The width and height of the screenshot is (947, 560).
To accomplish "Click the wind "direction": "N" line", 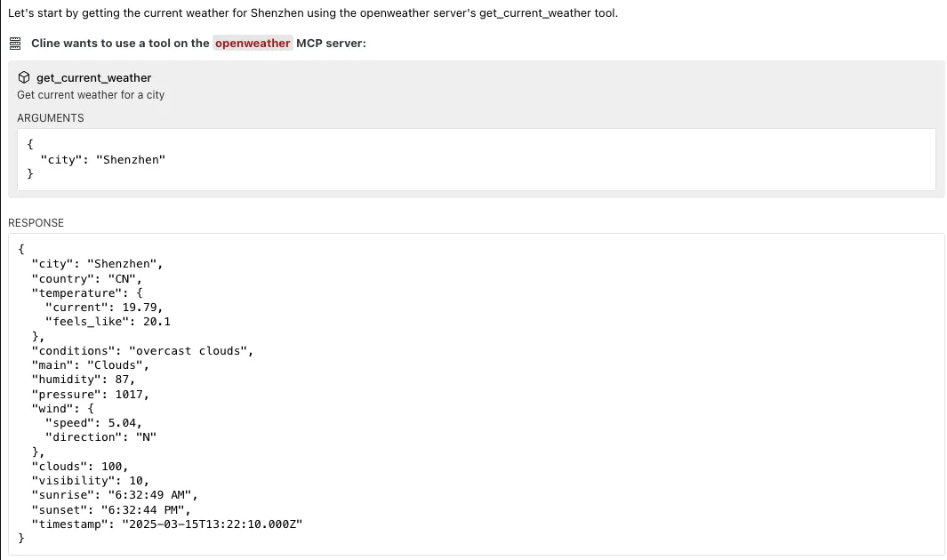I will pyautogui.click(x=100, y=437).
